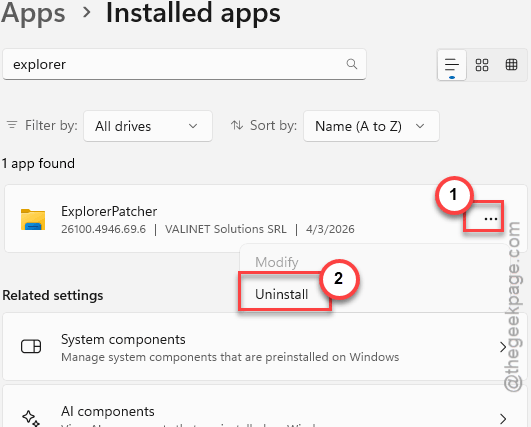
Task: Select Uninstall from the context menu
Action: pos(281,294)
